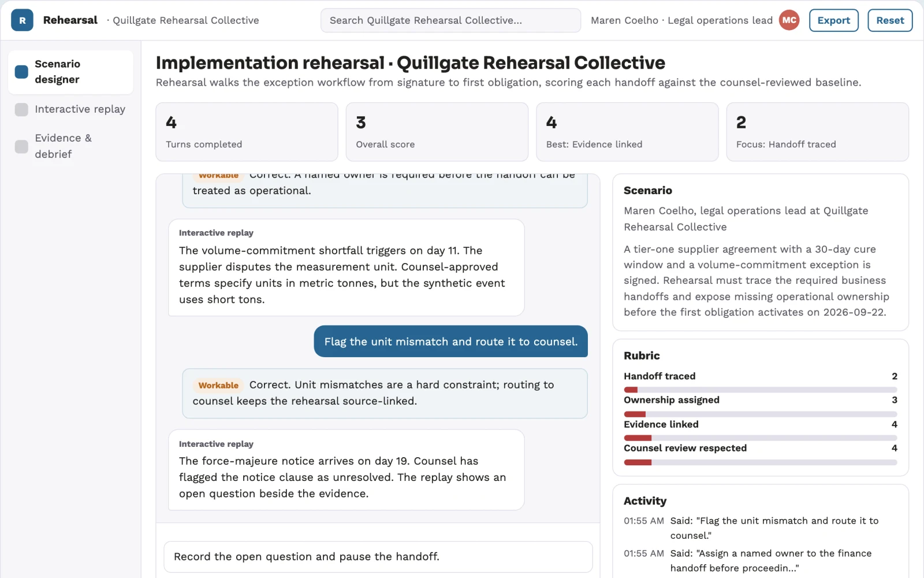Click the Counsel review respected progress bar
Screen dimensions: 924x578
tap(761, 462)
